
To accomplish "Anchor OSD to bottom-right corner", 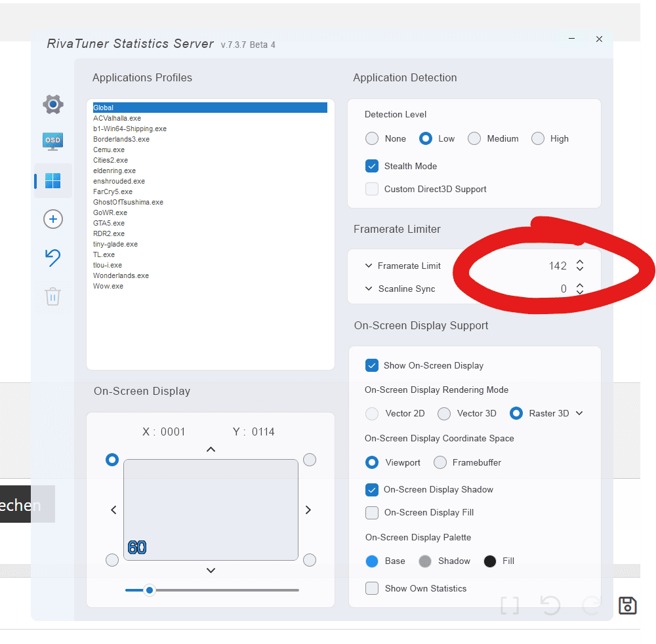I will [310, 560].
